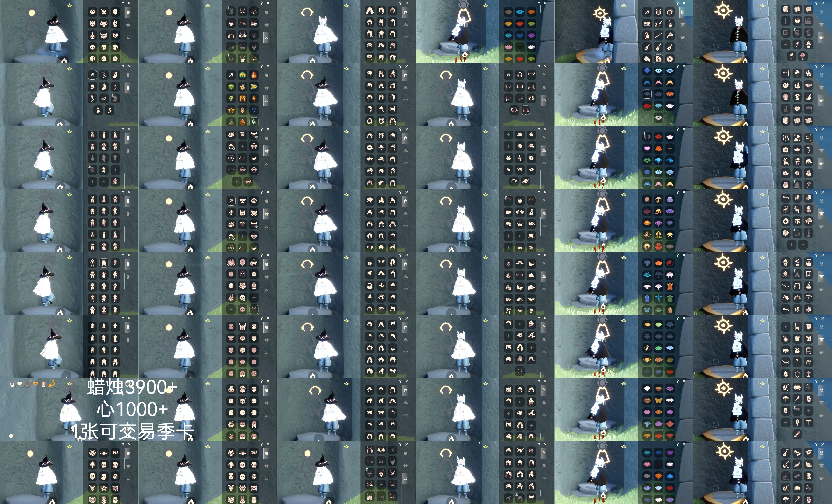Select the orange maple-leaf cape icon
Image resolution: width=832 pixels, height=504 pixels.
point(670,94)
